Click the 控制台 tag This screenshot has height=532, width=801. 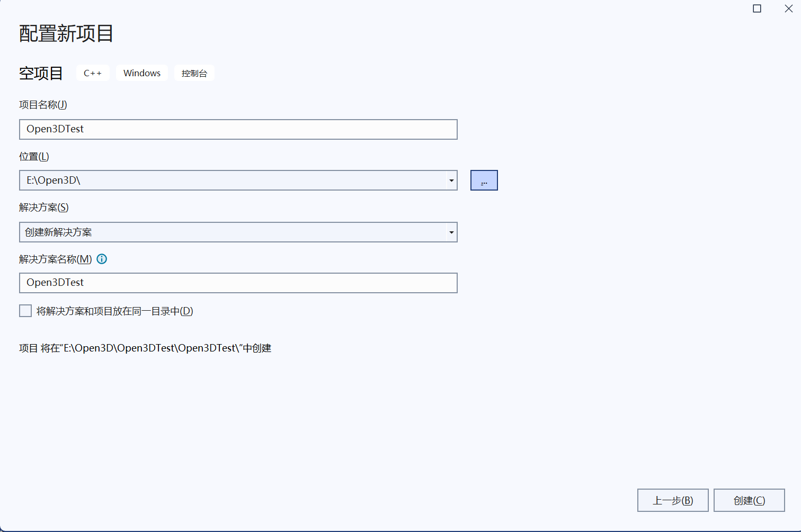click(x=194, y=73)
